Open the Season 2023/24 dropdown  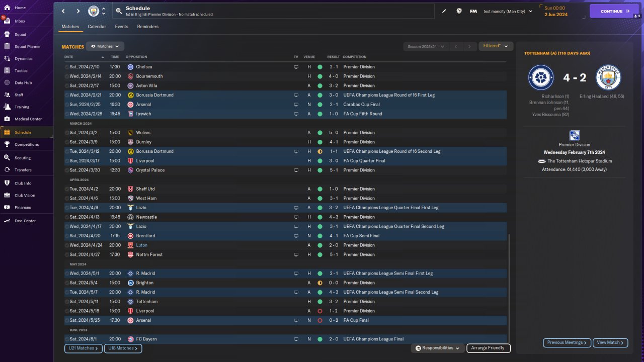(x=425, y=46)
